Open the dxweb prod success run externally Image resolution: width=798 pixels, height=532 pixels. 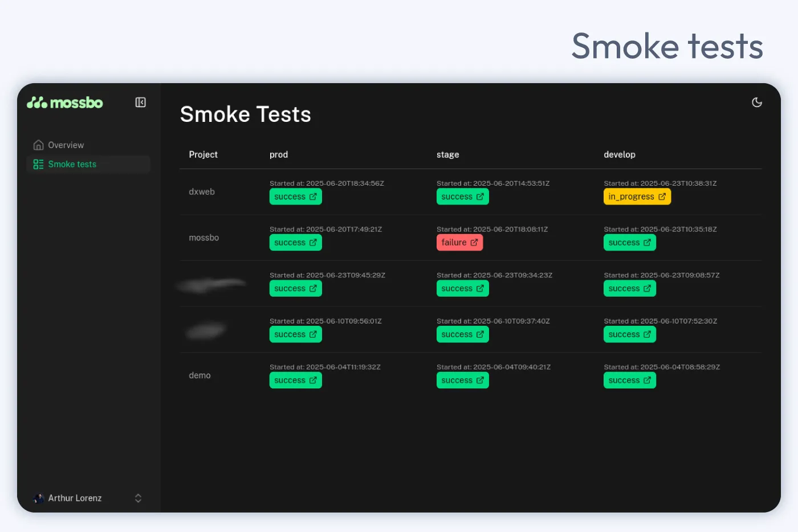[x=295, y=196]
